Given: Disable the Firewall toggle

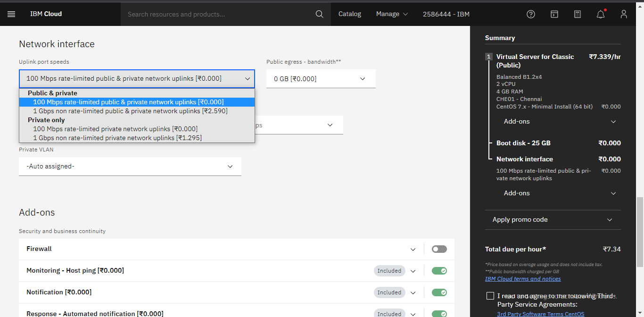Looking at the screenshot, I should [x=439, y=249].
